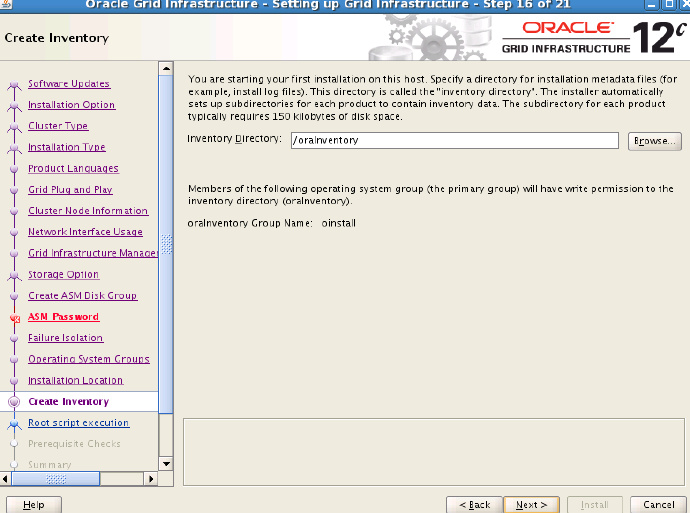Click the error icon beside ASM Password
This screenshot has height=513, width=690.
[x=15, y=319]
